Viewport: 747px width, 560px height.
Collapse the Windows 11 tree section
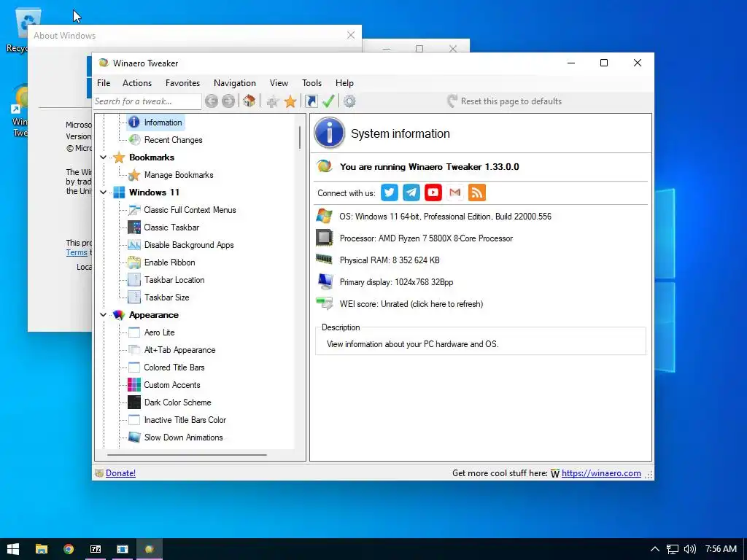pos(103,192)
